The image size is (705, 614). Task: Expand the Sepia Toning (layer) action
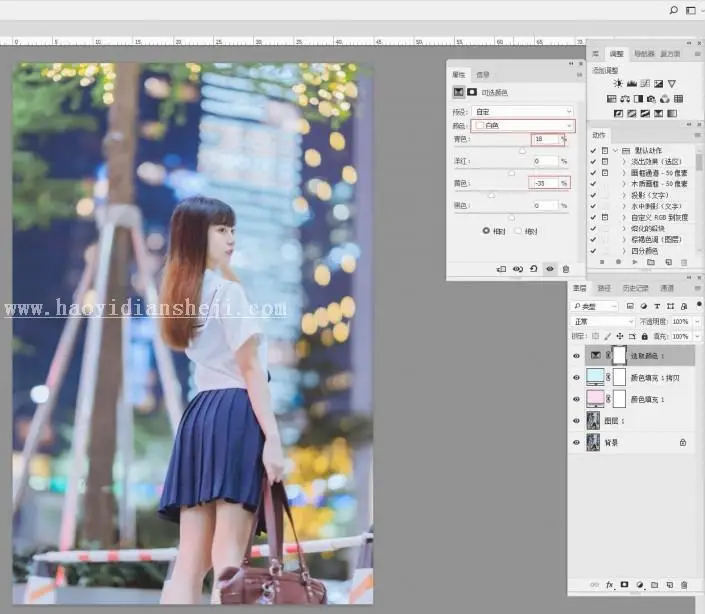pos(624,240)
